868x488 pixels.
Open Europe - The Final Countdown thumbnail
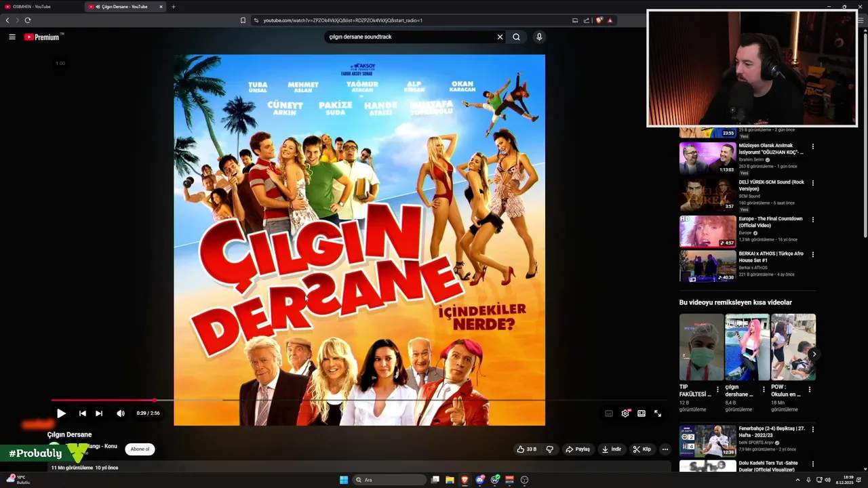pyautogui.click(x=707, y=231)
